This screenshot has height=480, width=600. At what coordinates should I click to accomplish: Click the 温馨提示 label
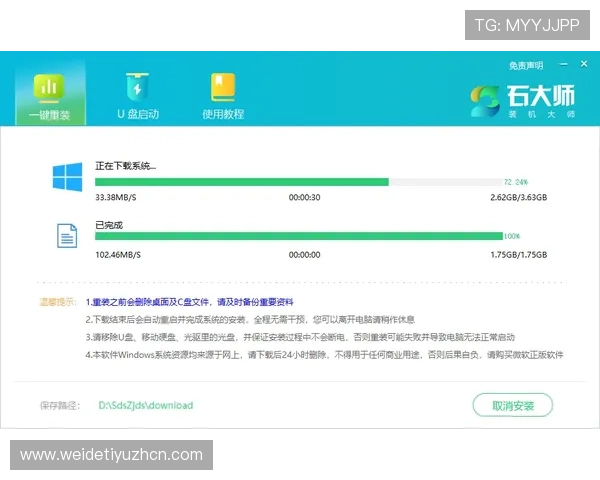tap(58, 302)
